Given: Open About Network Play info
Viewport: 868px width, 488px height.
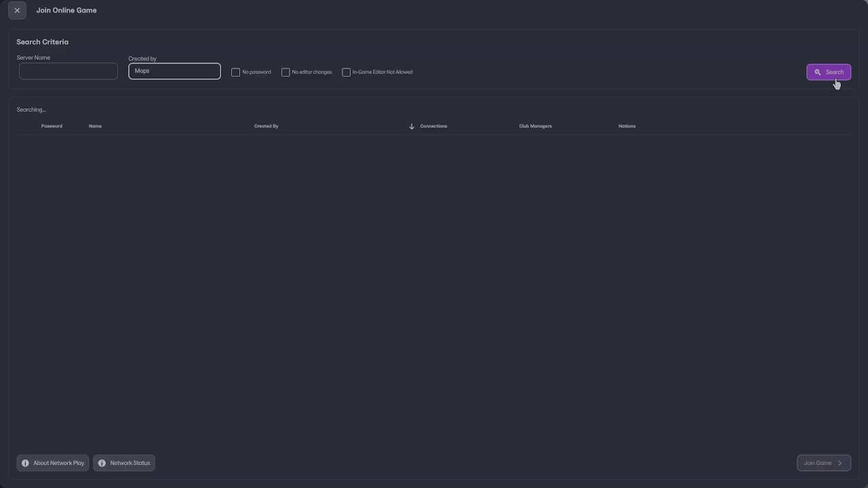Looking at the screenshot, I should click(x=53, y=463).
